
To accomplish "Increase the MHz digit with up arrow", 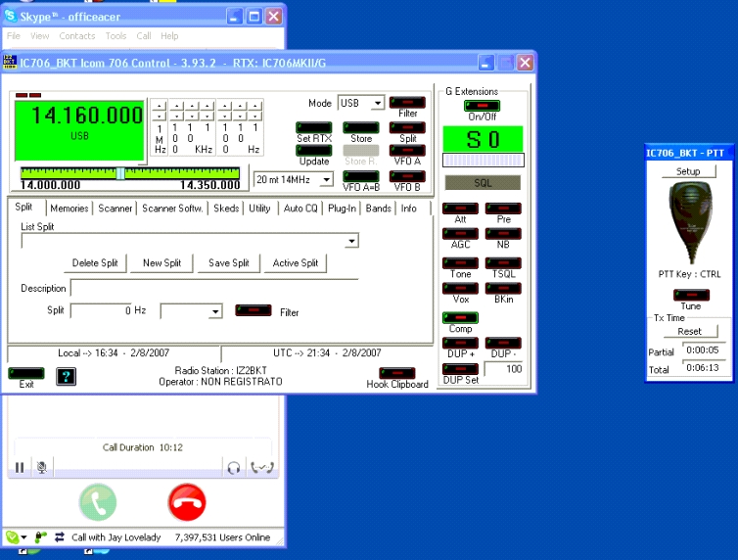I will (160, 106).
